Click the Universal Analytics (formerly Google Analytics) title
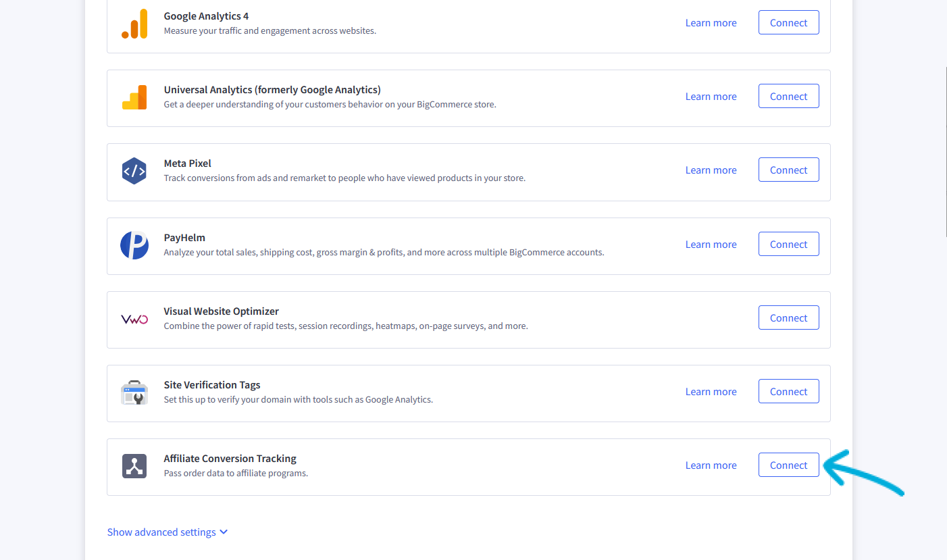Image resolution: width=947 pixels, height=560 pixels. 272,89
